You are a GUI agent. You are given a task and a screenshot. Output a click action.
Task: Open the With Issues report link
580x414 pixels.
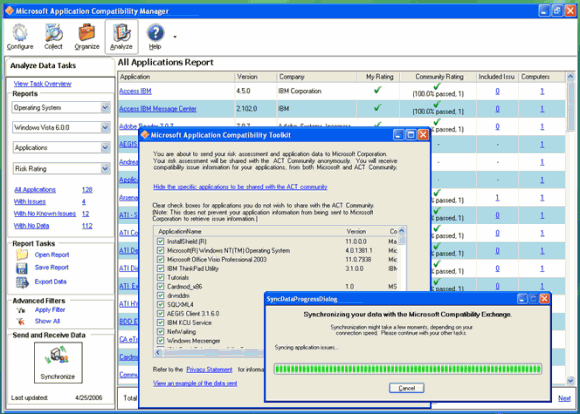(x=30, y=202)
